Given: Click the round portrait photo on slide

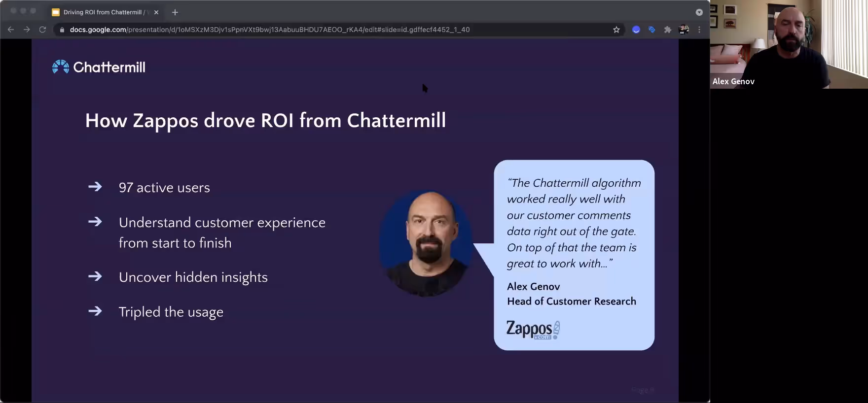Looking at the screenshot, I should [x=426, y=243].
